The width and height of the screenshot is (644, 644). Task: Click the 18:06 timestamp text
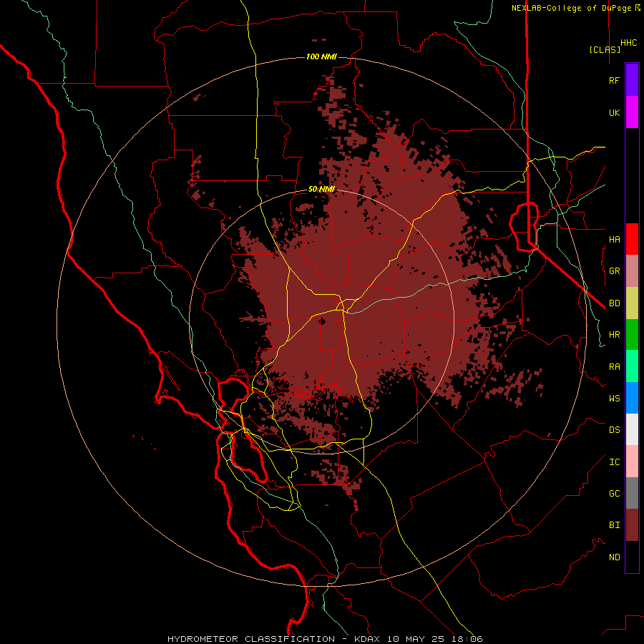(x=467, y=639)
